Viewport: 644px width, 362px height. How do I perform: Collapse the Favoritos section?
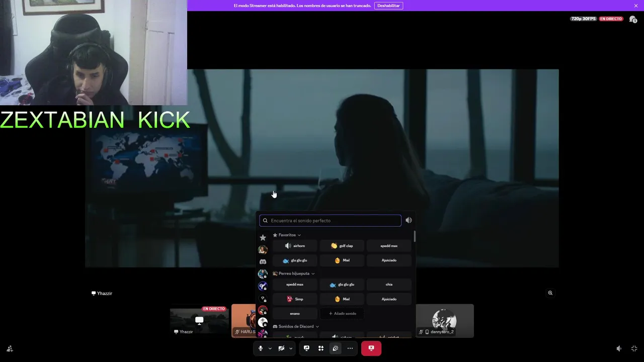coord(287,235)
